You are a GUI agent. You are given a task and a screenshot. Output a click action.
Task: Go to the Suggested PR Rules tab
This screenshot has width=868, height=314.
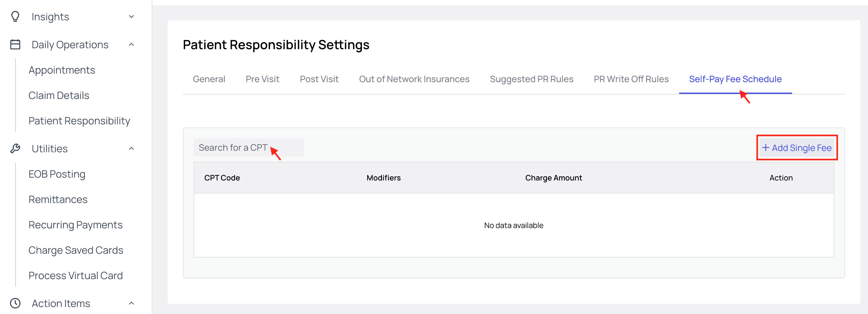tap(531, 79)
